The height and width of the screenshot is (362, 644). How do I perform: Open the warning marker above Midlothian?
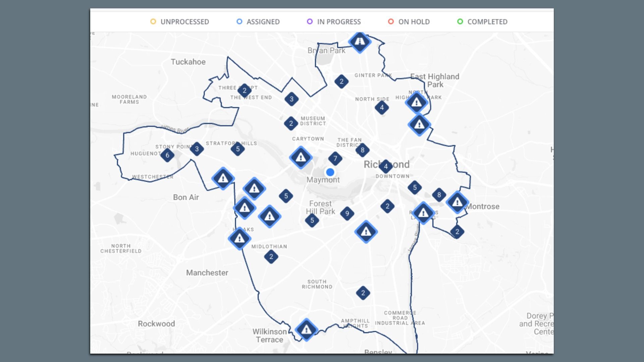(240, 239)
